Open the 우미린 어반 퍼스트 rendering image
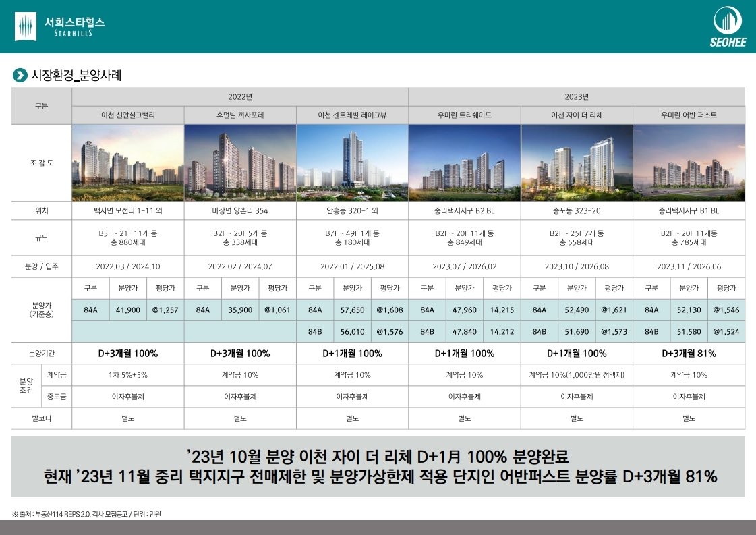 point(689,163)
